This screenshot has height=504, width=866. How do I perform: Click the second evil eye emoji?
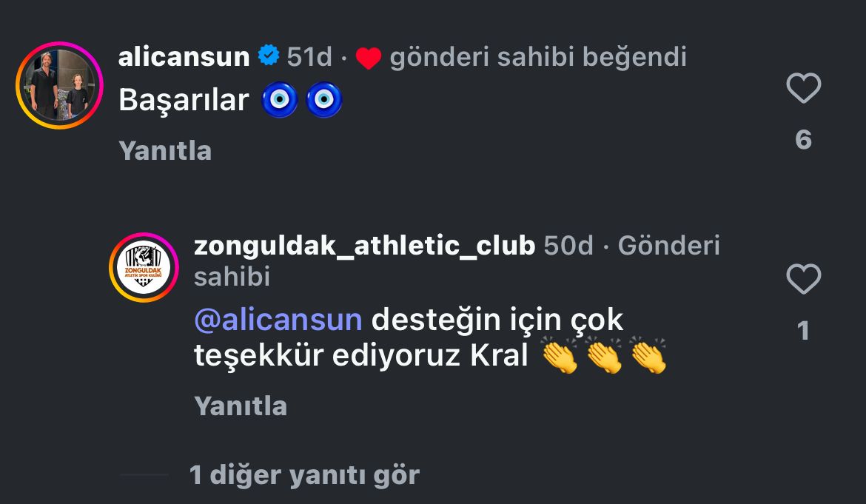(324, 100)
